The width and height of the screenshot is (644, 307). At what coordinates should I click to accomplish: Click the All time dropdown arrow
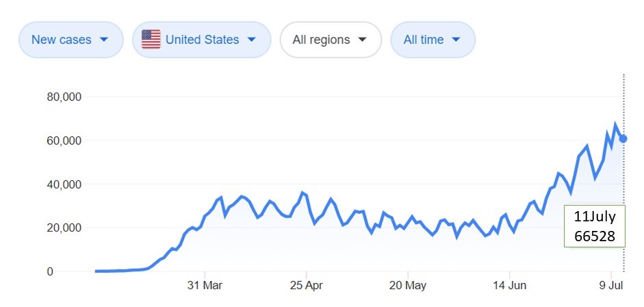(x=456, y=40)
